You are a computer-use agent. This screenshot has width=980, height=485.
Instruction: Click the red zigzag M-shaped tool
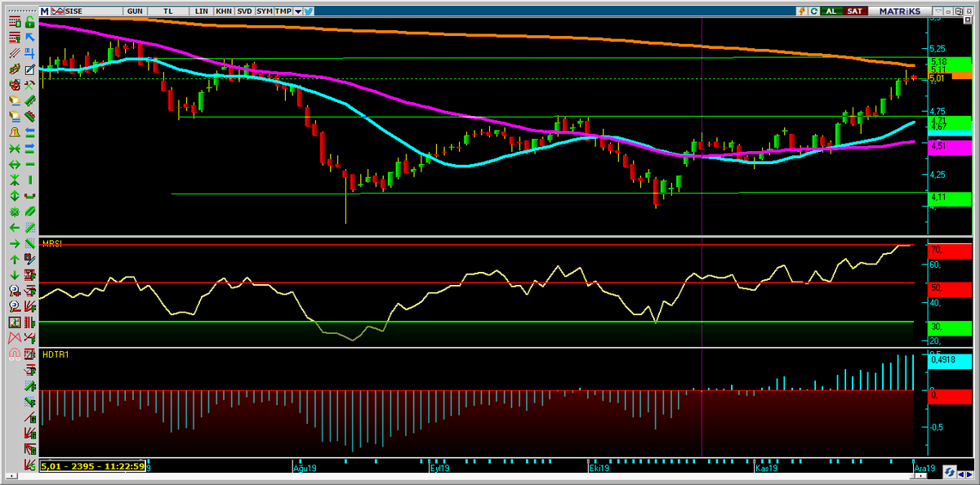point(15,337)
